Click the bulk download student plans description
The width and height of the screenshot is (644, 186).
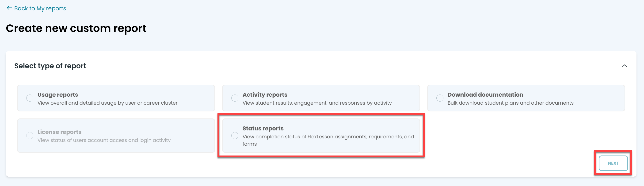coord(510,103)
